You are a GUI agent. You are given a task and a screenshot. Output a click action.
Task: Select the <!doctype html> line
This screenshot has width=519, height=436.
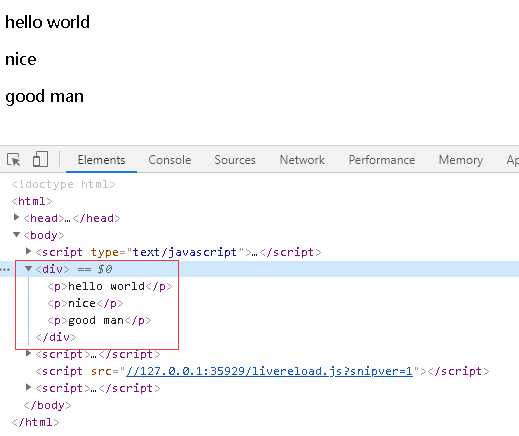[x=63, y=184]
